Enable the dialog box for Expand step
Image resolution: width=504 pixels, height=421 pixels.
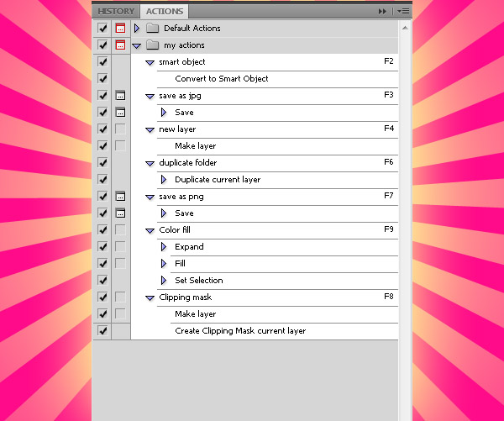[x=120, y=247]
